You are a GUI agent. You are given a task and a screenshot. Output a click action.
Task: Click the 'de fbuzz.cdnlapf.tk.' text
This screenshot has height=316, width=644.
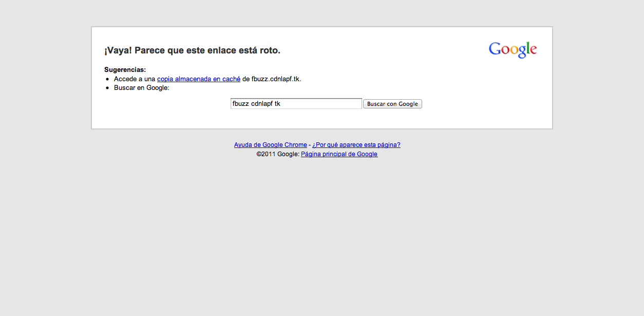coord(272,79)
